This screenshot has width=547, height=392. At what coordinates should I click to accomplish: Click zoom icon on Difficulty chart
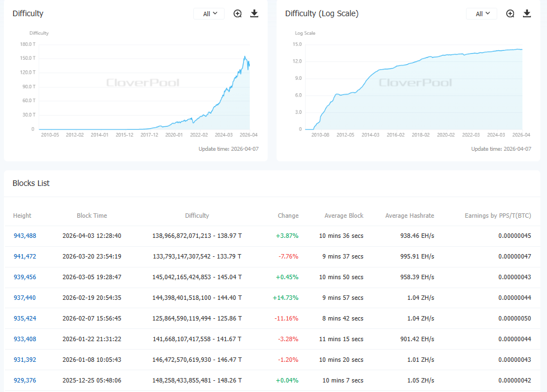click(237, 14)
